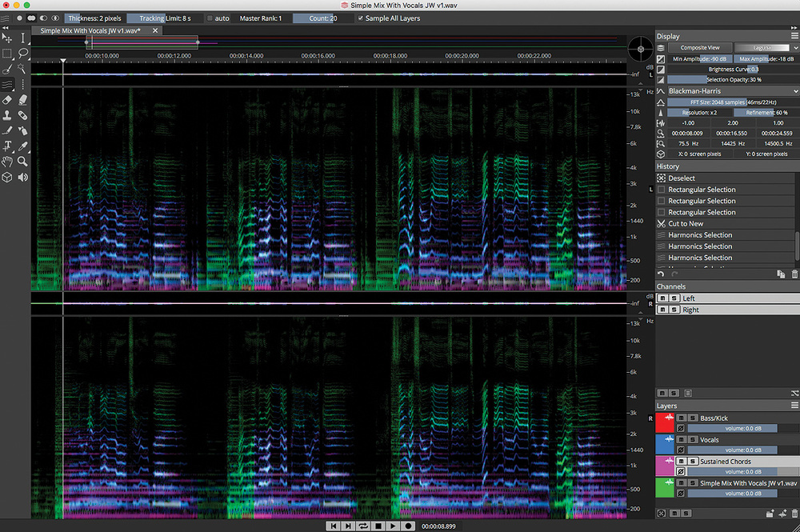Uncheck Sample All Layers
800x532 pixels.
(x=360, y=18)
